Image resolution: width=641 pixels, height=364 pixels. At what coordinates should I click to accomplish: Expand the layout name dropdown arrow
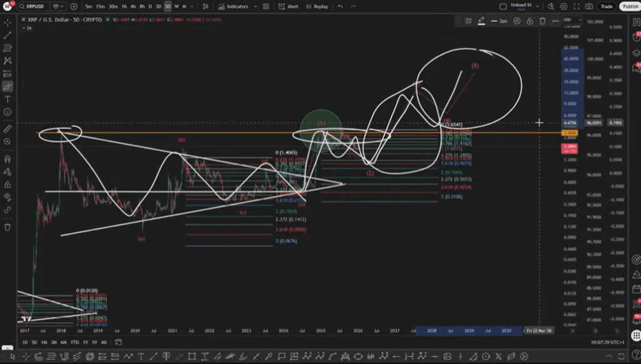(538, 6)
